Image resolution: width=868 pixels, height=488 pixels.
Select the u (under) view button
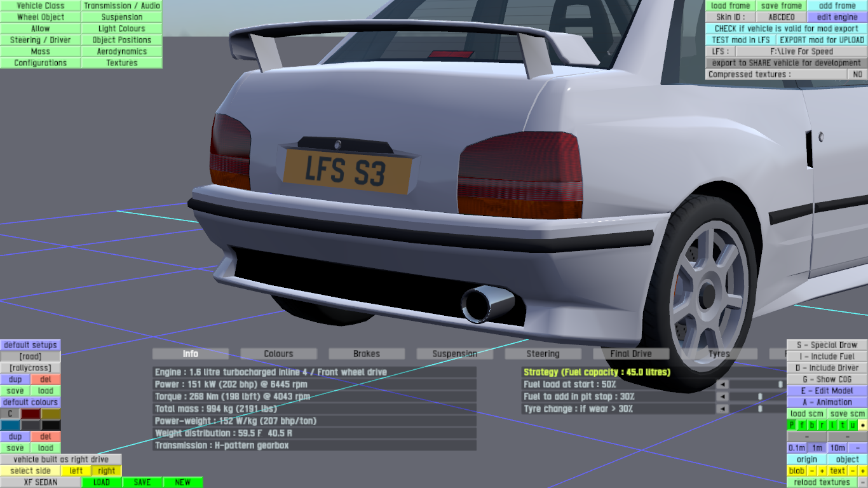click(x=853, y=425)
